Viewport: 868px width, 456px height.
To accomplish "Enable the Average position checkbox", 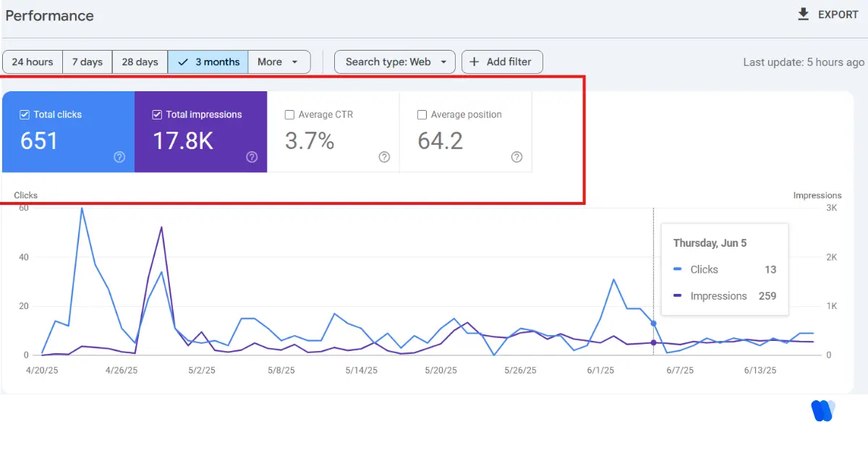I will [x=422, y=114].
